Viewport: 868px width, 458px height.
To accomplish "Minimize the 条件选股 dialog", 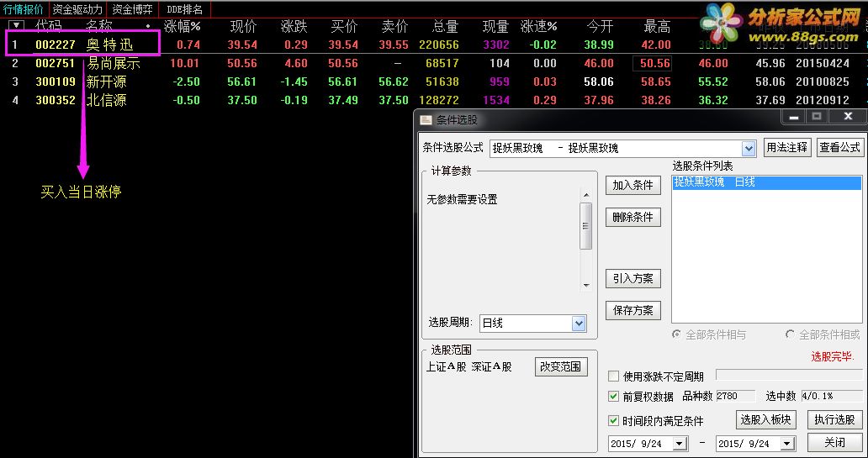I will coord(794,117).
